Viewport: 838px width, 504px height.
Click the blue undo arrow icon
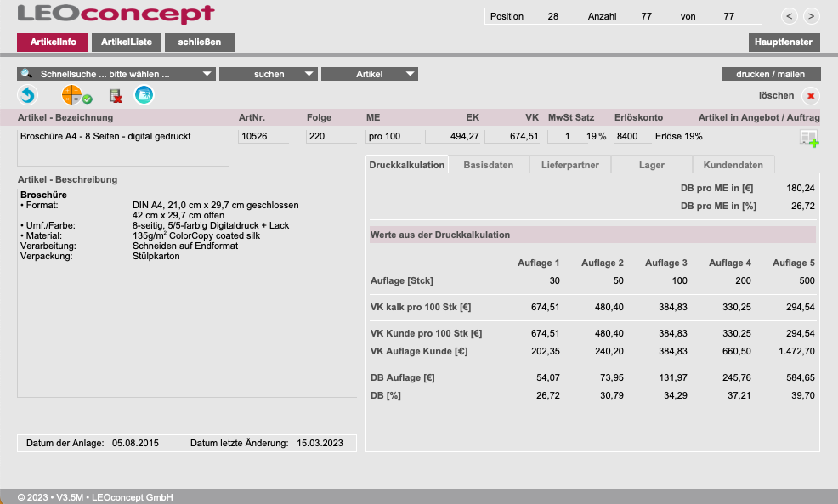pos(28,96)
